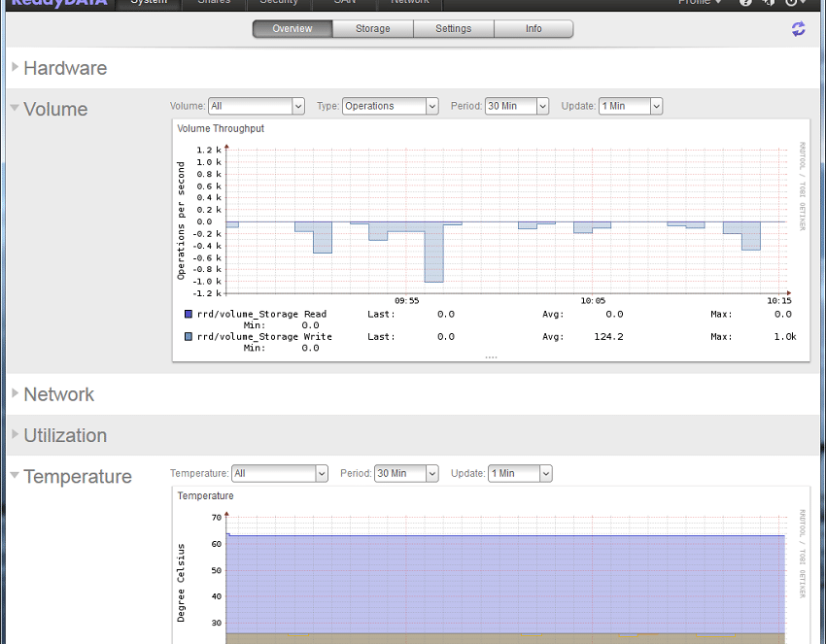Screen dimensions: 826x644
Task: Switch to the Overview tab
Action: point(293,29)
